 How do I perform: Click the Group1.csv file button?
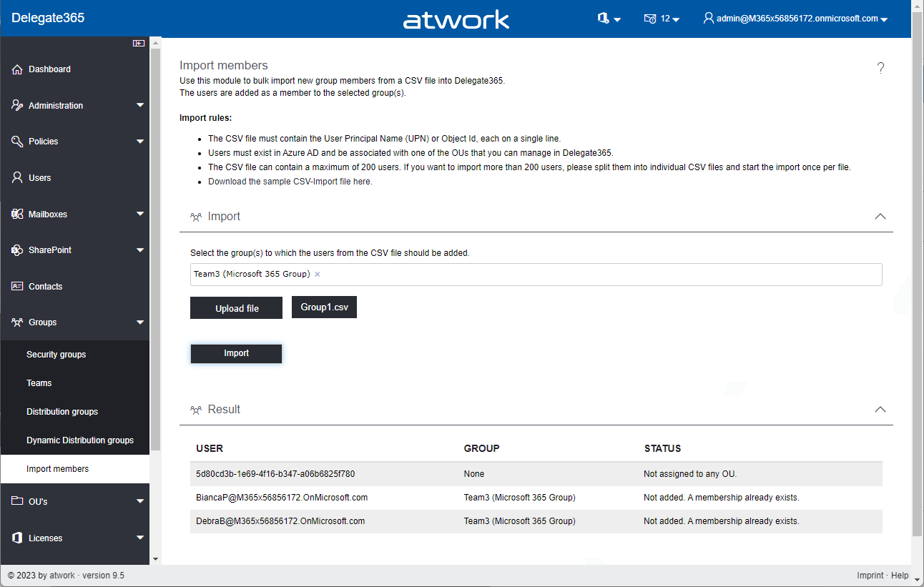(324, 307)
